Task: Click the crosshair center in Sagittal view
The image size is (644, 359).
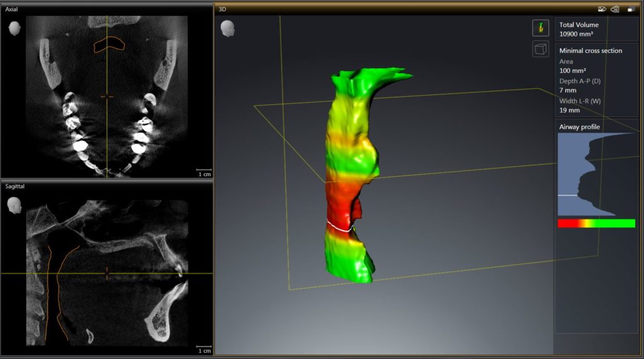Action: [107, 273]
